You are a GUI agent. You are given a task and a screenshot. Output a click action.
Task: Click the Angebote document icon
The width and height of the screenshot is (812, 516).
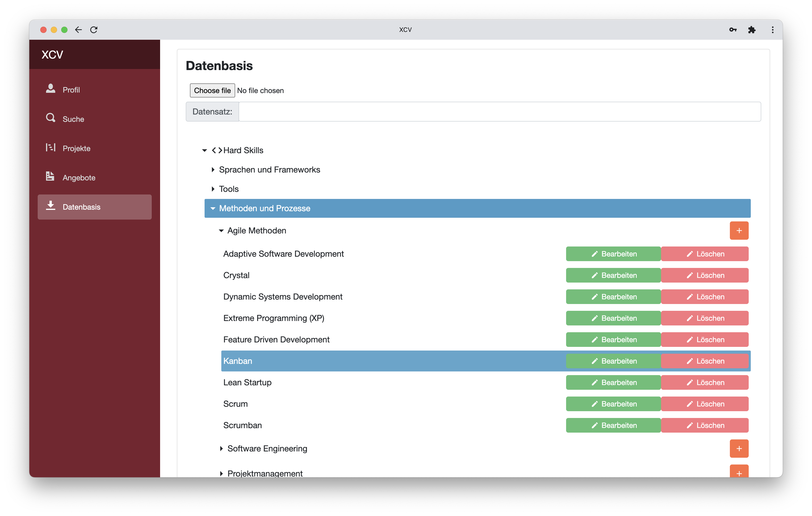pyautogui.click(x=50, y=176)
